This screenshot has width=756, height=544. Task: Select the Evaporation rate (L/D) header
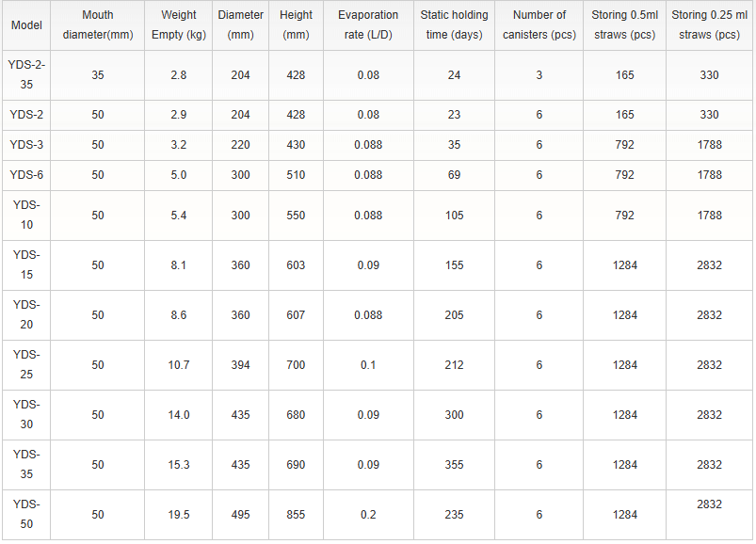[368, 25]
